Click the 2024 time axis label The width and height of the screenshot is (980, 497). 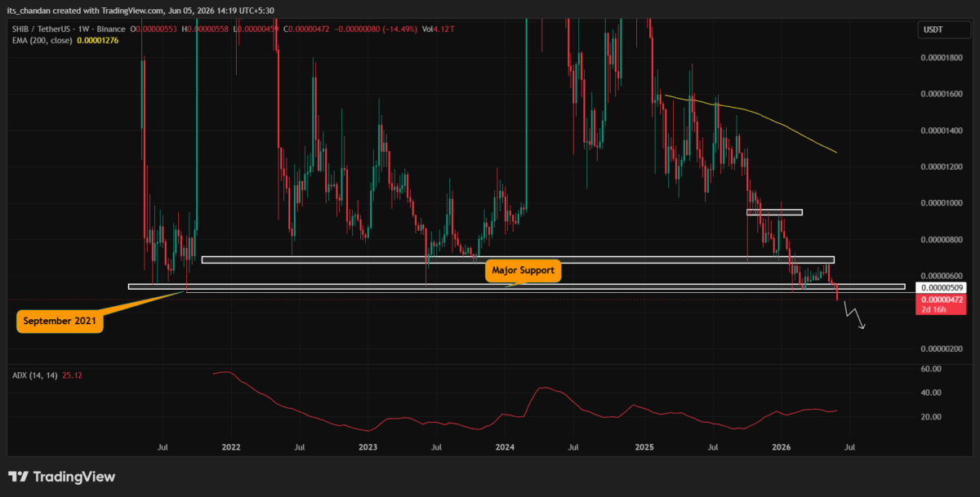[506, 447]
